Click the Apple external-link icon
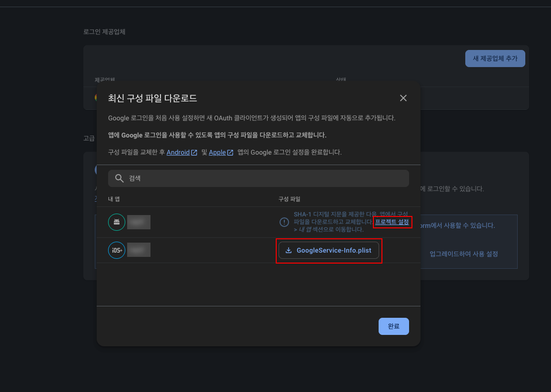This screenshot has height=392, width=551. click(x=230, y=153)
